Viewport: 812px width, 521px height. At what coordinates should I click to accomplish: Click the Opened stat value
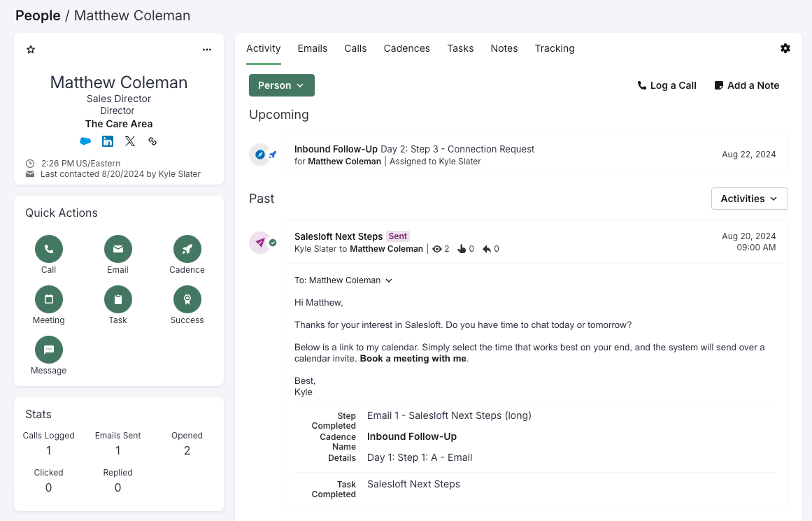pyautogui.click(x=187, y=450)
